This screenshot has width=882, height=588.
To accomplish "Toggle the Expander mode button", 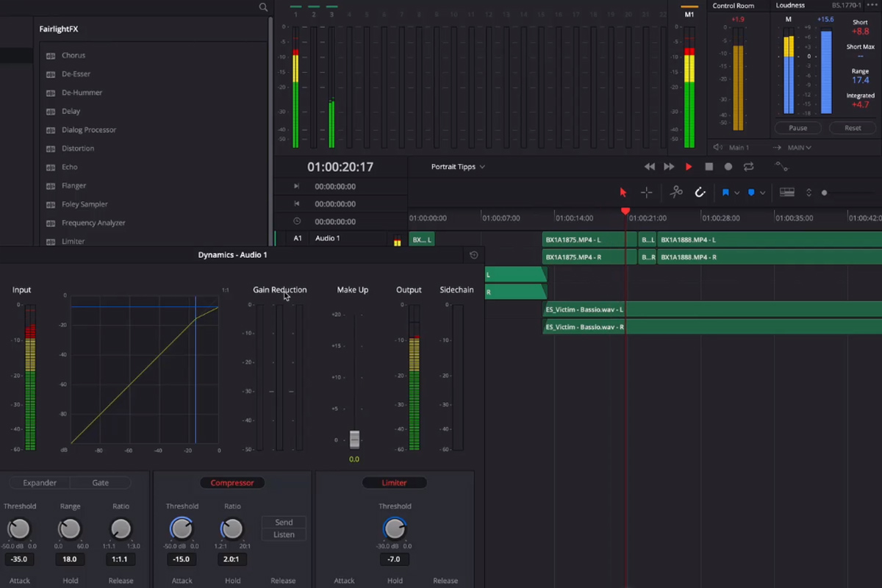I will [40, 483].
